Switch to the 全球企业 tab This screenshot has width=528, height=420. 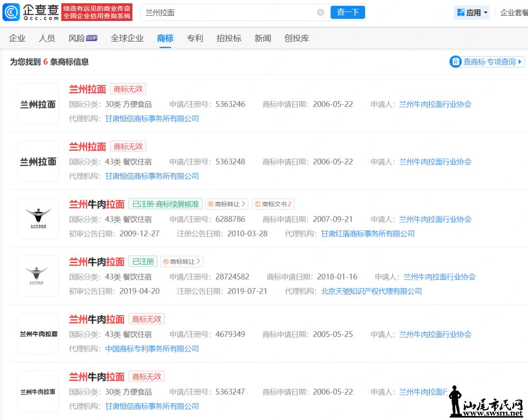(127, 38)
